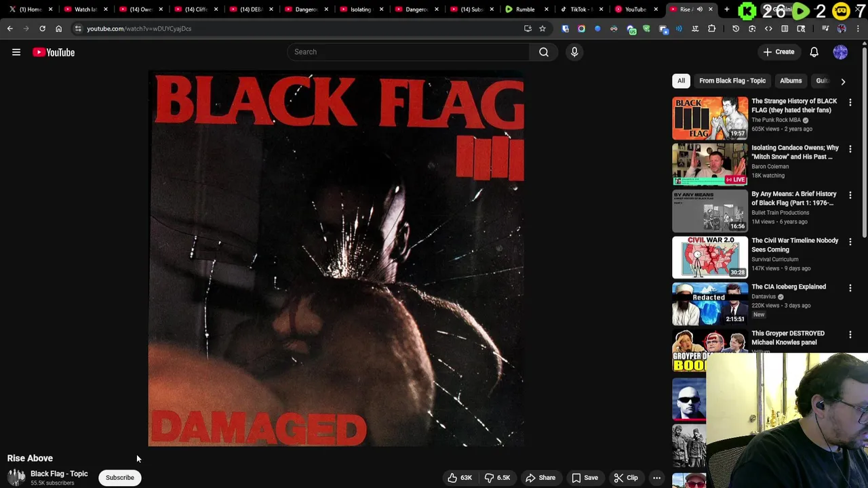
Task: Like the video with thumbs up
Action: click(x=460, y=478)
